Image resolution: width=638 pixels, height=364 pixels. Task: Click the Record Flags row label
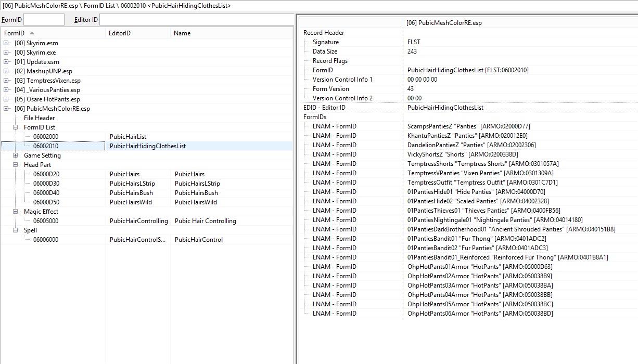tap(330, 61)
